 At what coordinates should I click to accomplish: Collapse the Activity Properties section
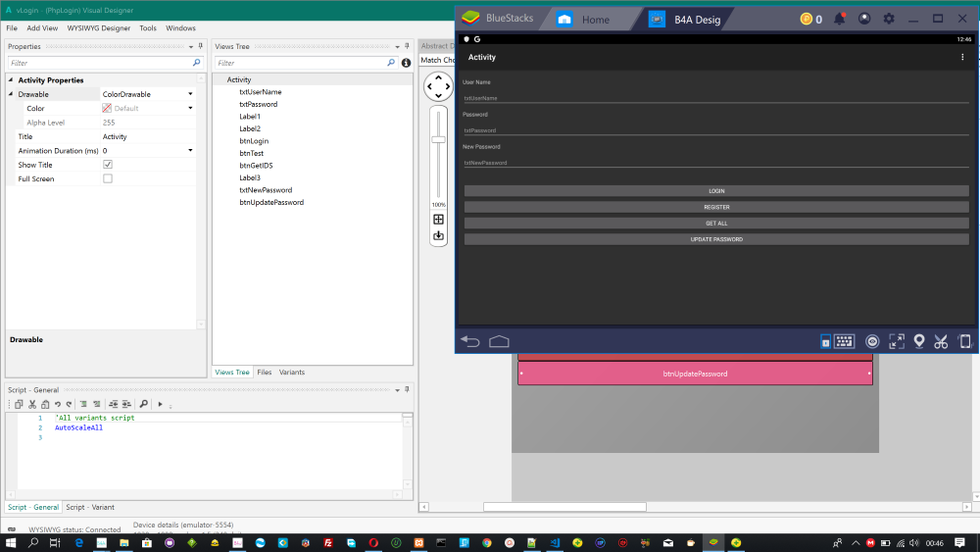11,80
